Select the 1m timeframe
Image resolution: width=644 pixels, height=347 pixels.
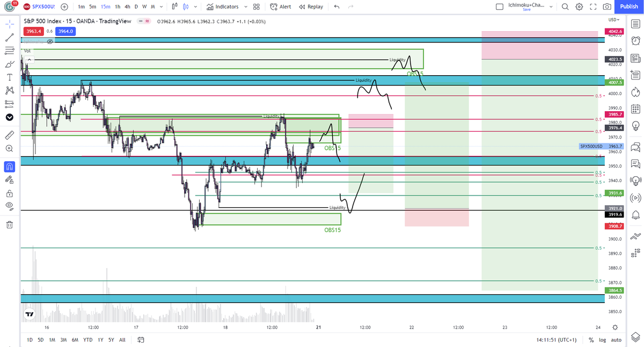(81, 6)
